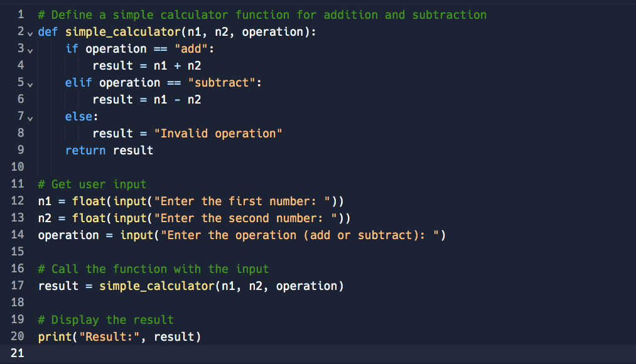Click the 'print' call on the last code line

(55, 336)
